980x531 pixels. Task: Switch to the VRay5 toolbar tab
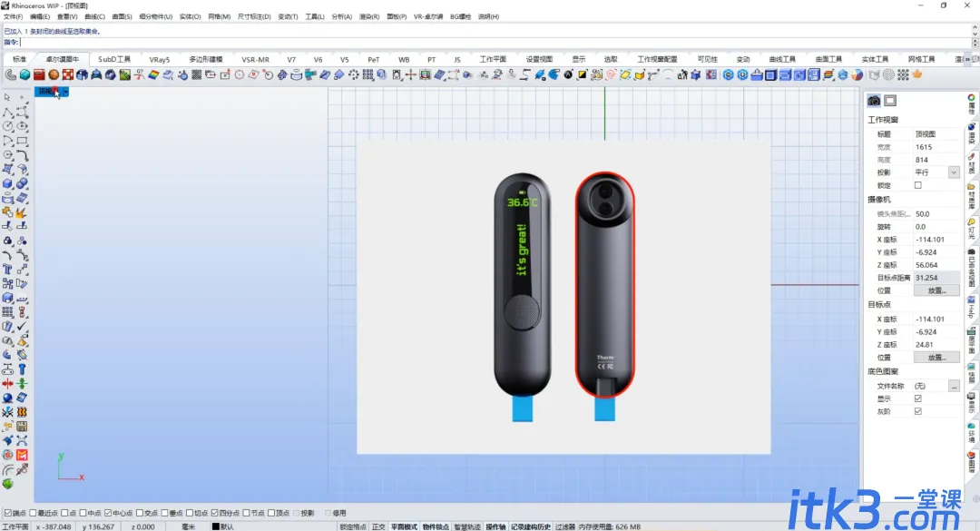point(160,59)
